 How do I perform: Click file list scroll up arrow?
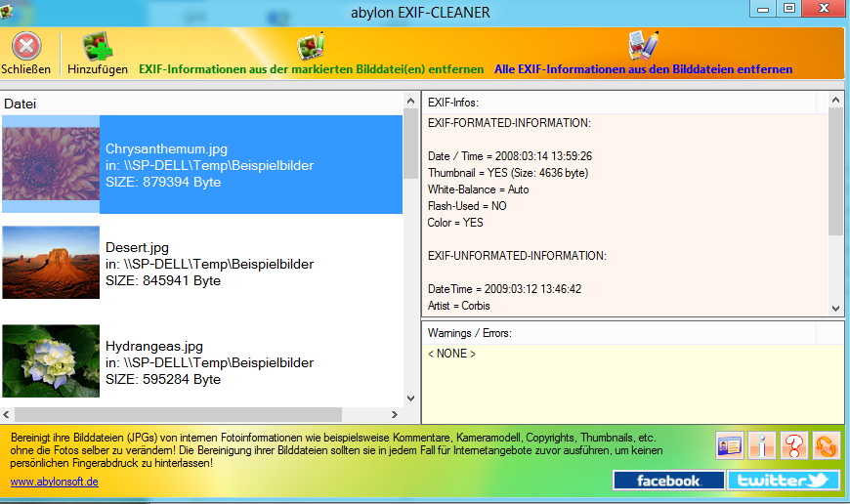click(x=410, y=101)
